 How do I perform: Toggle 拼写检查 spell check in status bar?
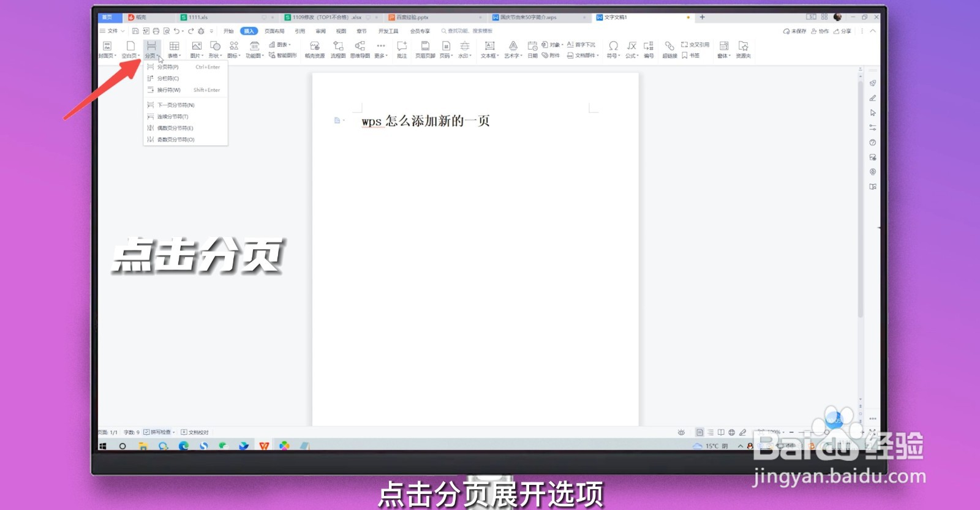(x=159, y=432)
